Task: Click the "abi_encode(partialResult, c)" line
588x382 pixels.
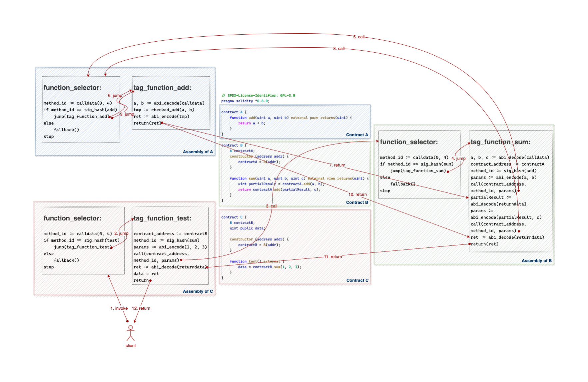Action: (506, 217)
